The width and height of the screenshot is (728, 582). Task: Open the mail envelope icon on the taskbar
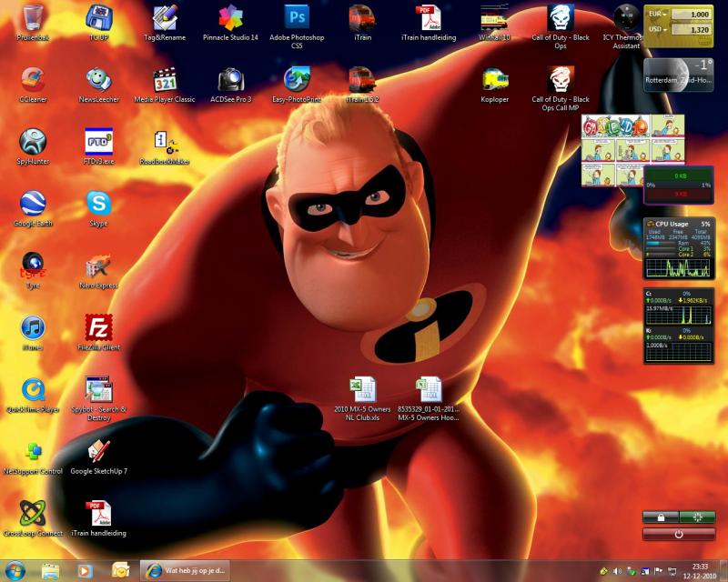pyautogui.click(x=120, y=571)
